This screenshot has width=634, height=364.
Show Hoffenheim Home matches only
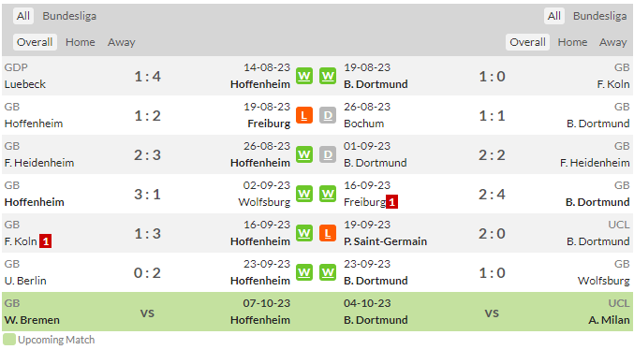coord(80,42)
